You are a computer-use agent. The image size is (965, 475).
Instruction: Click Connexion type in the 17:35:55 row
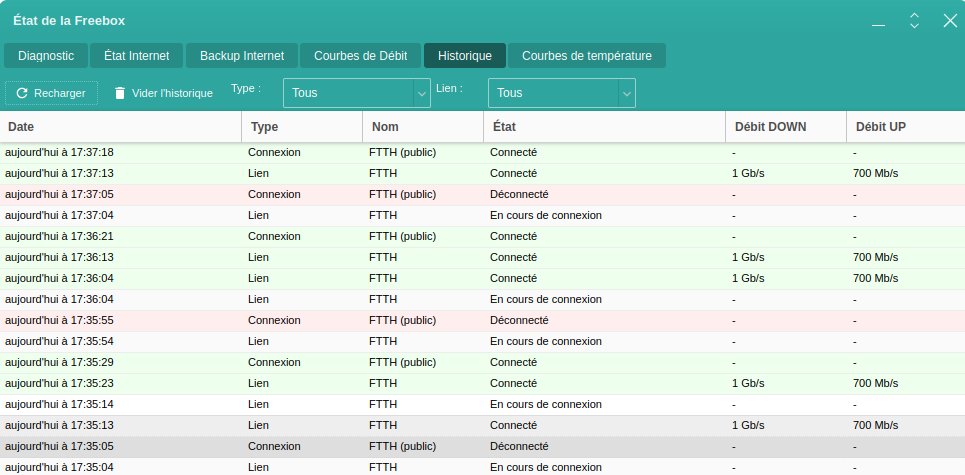click(274, 321)
